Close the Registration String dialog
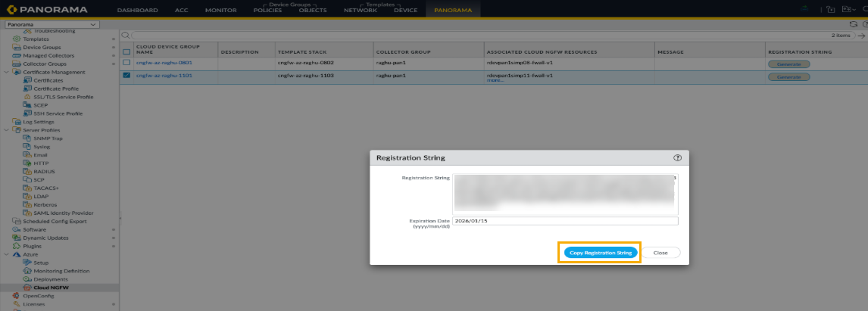Image resolution: width=868 pixels, height=311 pixels. point(660,253)
